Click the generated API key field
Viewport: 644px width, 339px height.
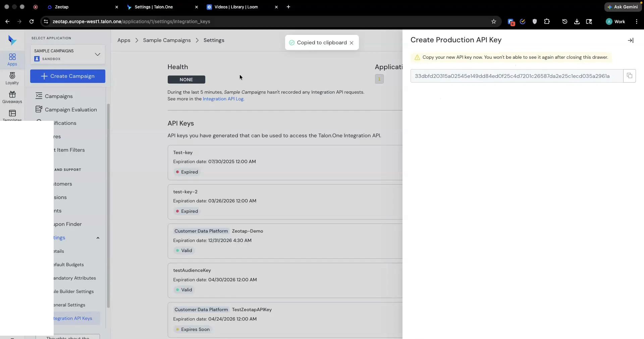517,76
